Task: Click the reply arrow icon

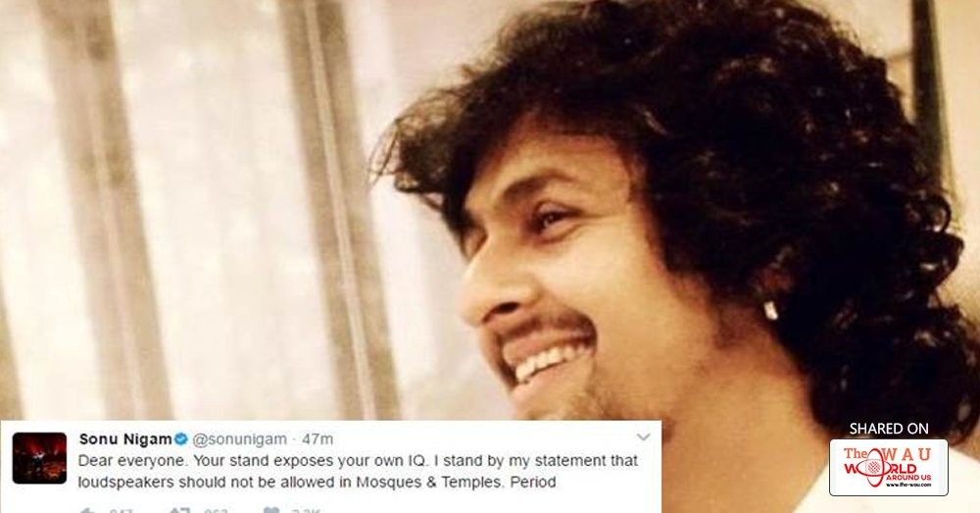Action: [x=89, y=510]
